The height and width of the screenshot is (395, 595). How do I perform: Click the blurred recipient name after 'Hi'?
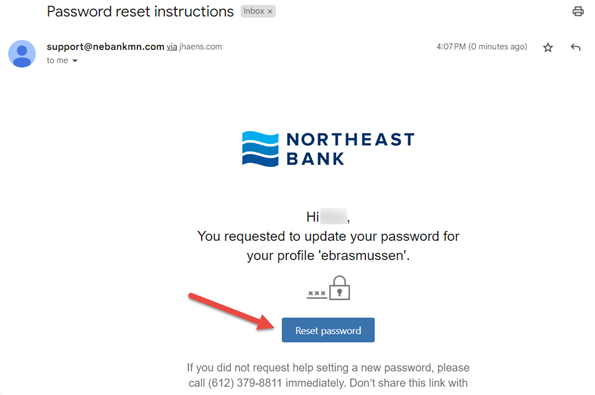click(334, 216)
